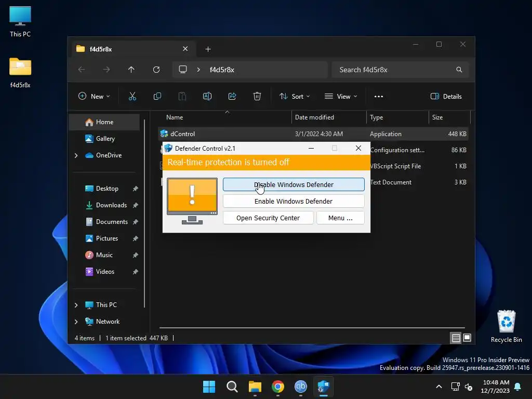Open the New dropdown in Explorer
The width and height of the screenshot is (532, 399).
click(x=94, y=96)
